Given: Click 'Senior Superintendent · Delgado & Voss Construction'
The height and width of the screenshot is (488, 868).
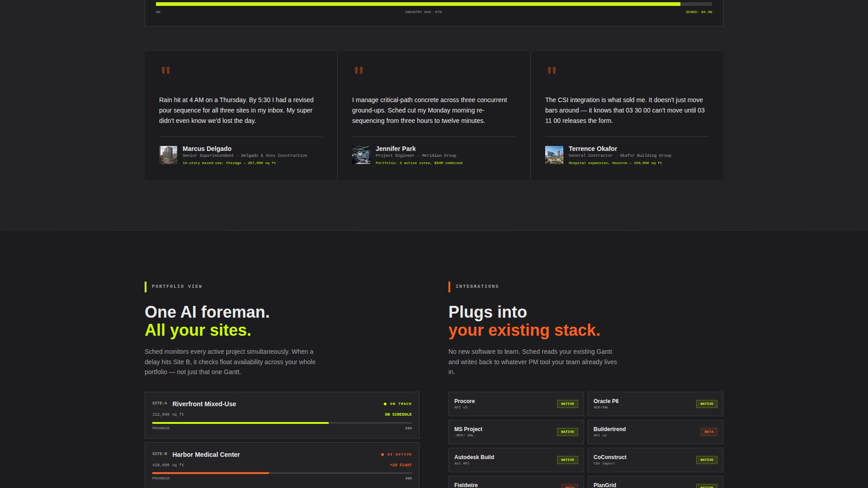Looking at the screenshot, I should point(245,155).
